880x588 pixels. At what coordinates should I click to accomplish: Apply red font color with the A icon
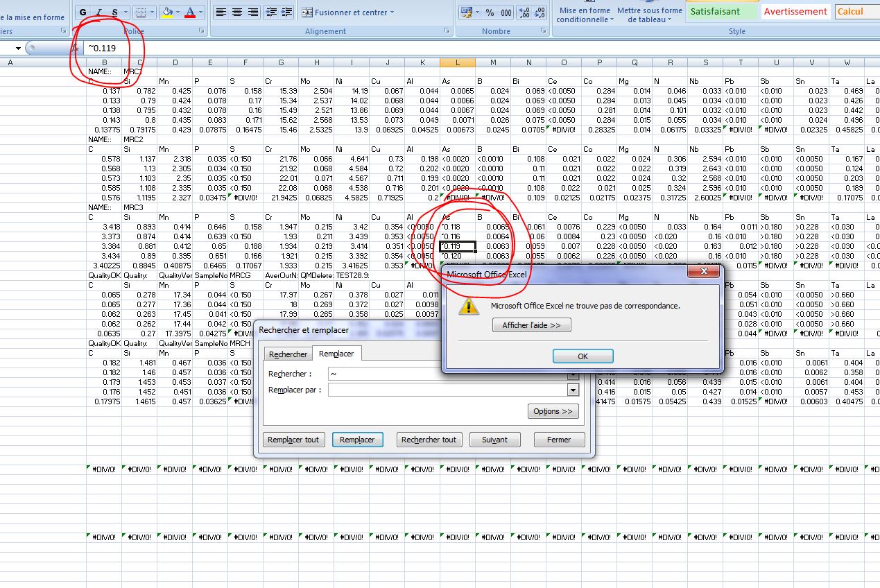point(190,12)
